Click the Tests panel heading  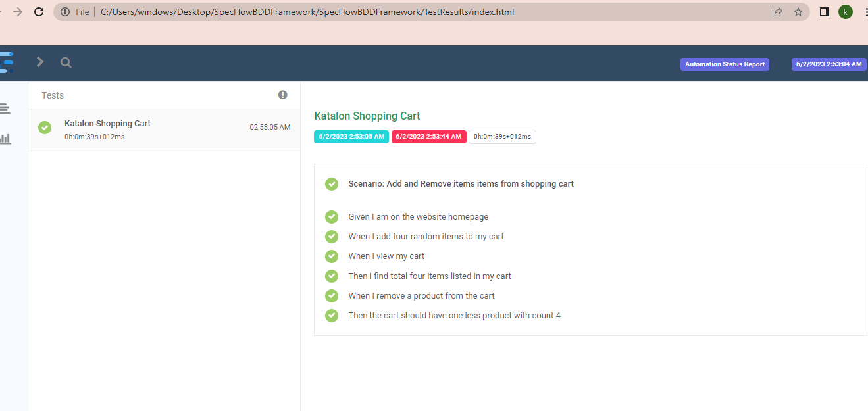53,95
